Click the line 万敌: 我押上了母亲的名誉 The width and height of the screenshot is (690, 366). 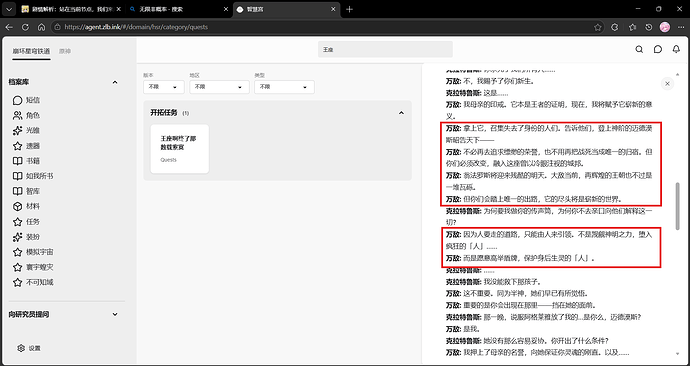[538, 353]
